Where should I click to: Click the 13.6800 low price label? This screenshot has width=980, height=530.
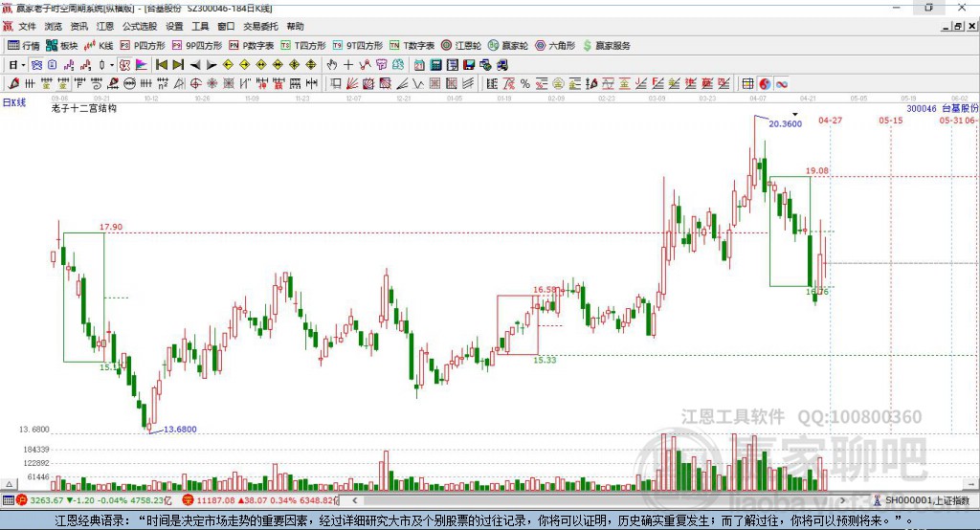point(180,430)
